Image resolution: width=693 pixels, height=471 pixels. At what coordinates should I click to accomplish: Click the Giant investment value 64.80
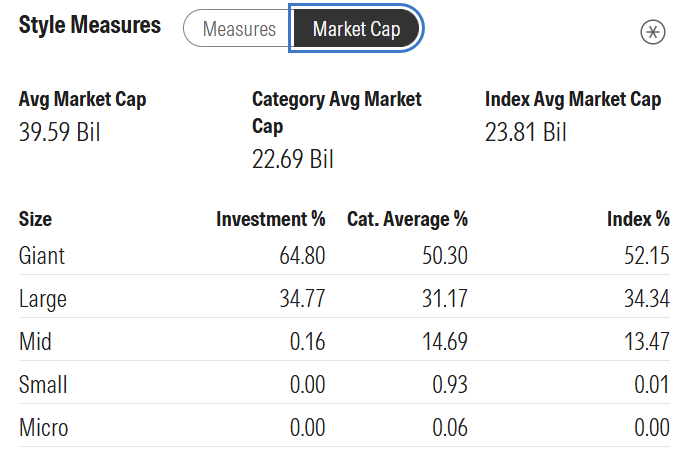pyautogui.click(x=302, y=256)
